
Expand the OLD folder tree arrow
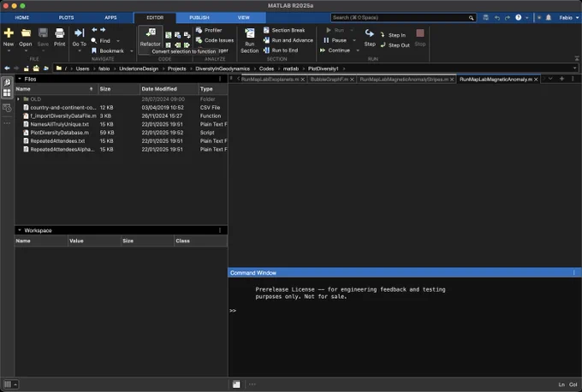click(x=18, y=99)
